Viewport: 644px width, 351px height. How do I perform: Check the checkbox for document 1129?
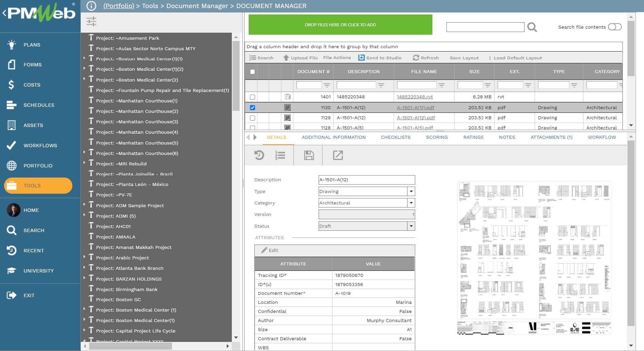252,118
